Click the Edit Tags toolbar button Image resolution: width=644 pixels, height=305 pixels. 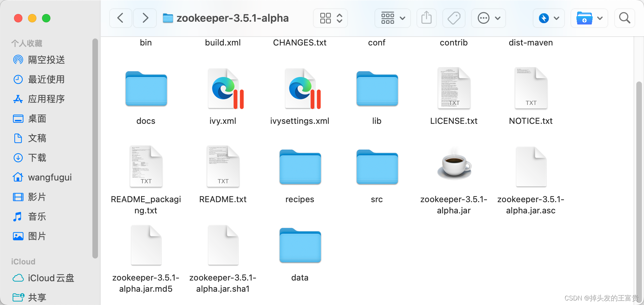(x=454, y=18)
